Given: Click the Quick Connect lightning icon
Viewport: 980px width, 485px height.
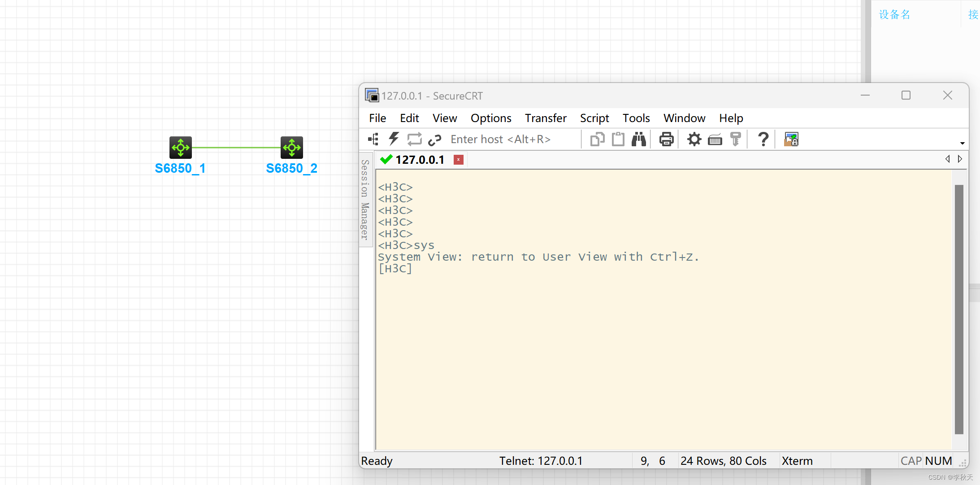Looking at the screenshot, I should (x=394, y=140).
